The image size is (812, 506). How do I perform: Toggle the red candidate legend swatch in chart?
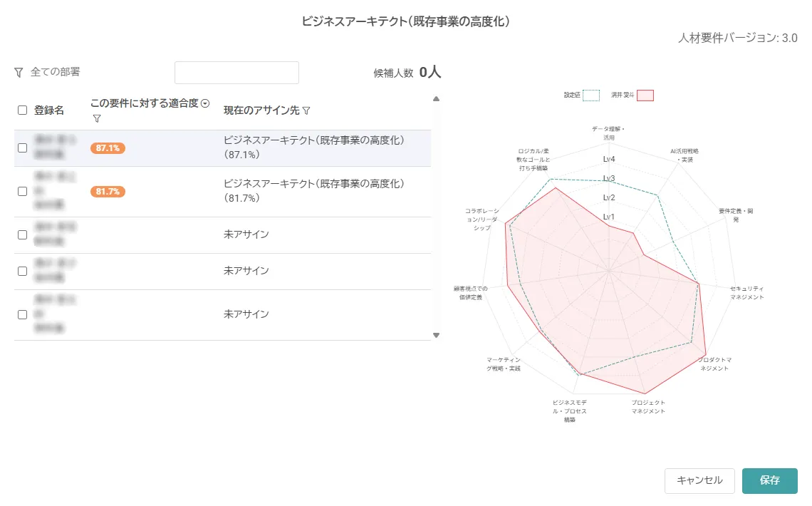pyautogui.click(x=645, y=95)
